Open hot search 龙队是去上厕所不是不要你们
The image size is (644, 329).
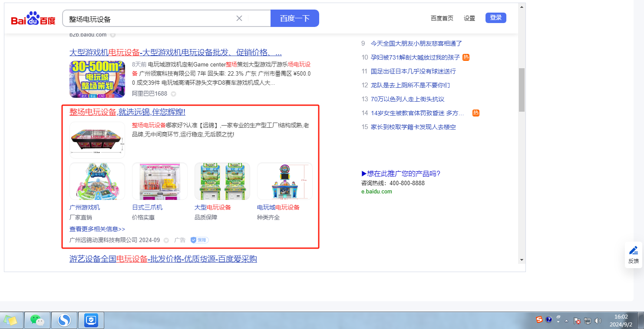tap(410, 85)
